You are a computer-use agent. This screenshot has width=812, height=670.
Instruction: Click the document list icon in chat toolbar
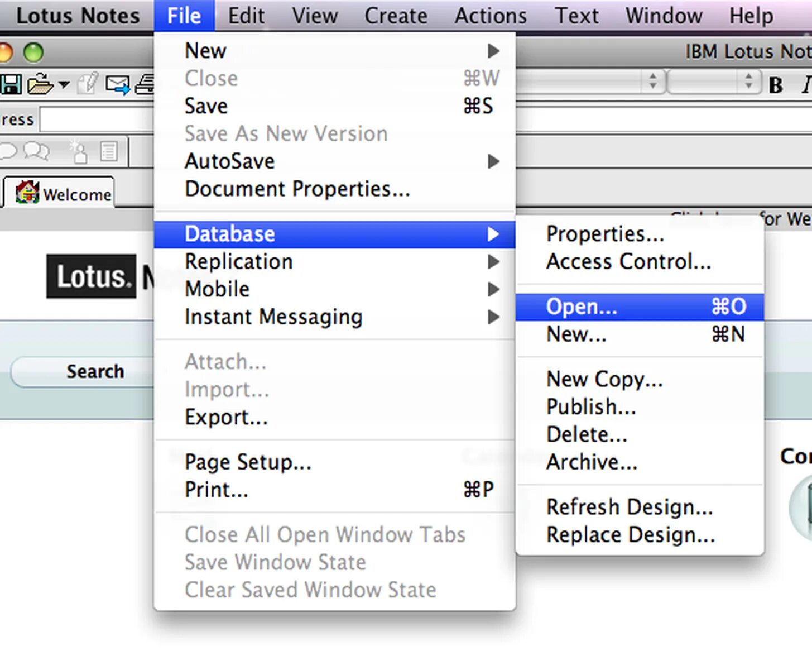coord(108,151)
